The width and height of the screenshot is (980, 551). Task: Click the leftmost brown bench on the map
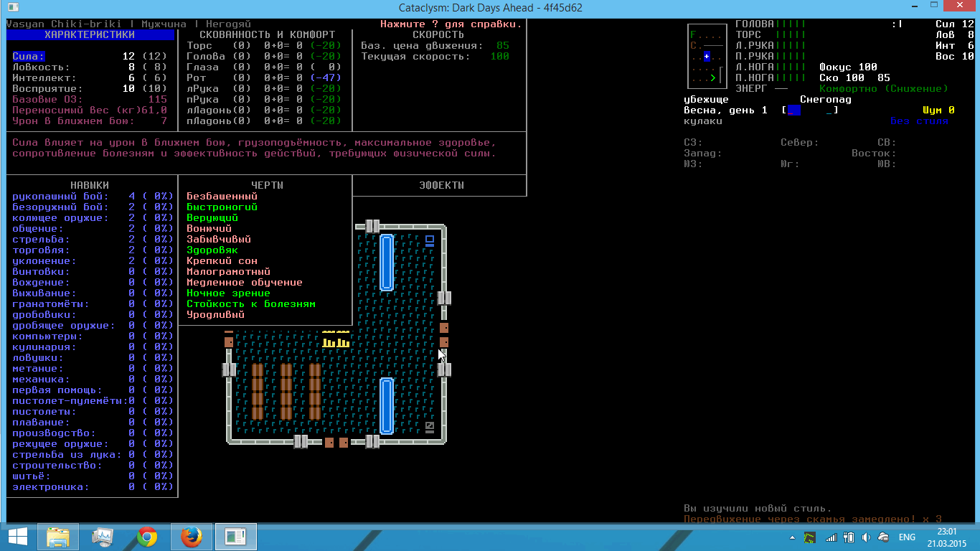pyautogui.click(x=258, y=391)
